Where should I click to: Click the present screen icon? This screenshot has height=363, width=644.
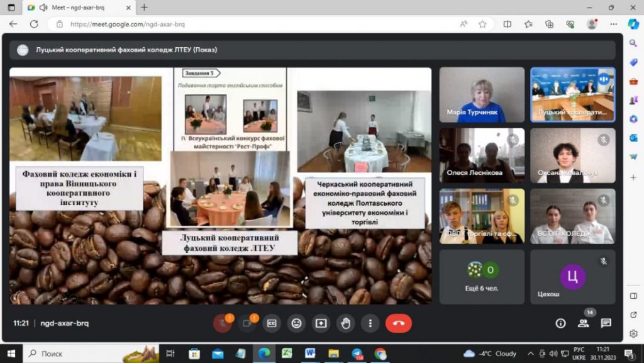(x=321, y=323)
